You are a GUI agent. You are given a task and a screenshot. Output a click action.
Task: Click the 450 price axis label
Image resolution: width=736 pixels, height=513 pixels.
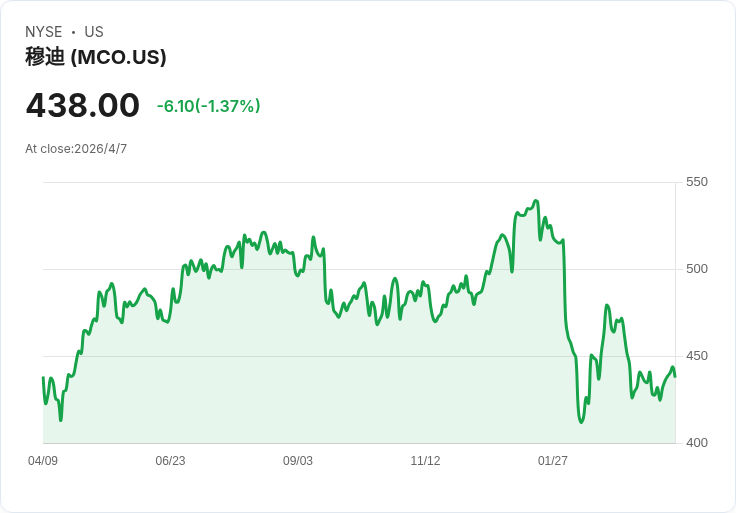(x=696, y=356)
